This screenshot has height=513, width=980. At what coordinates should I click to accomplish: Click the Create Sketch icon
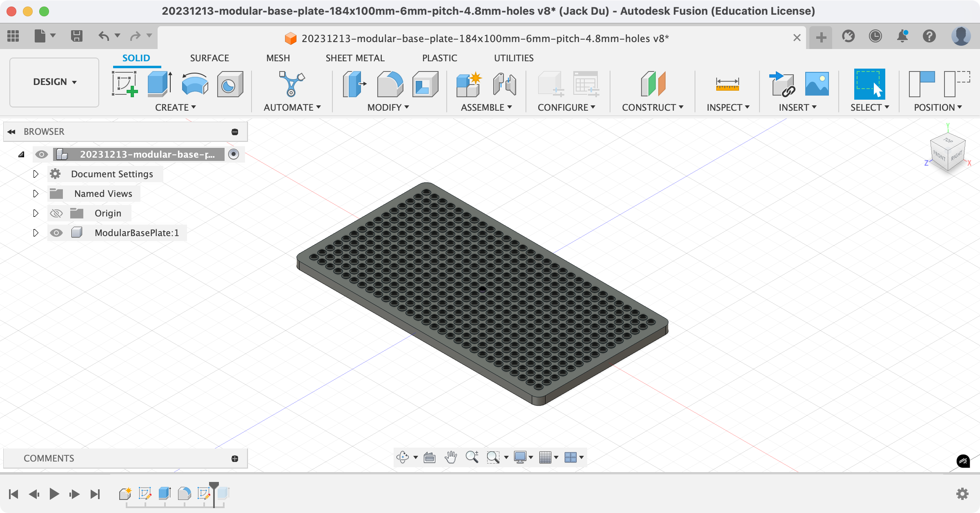[x=124, y=84]
